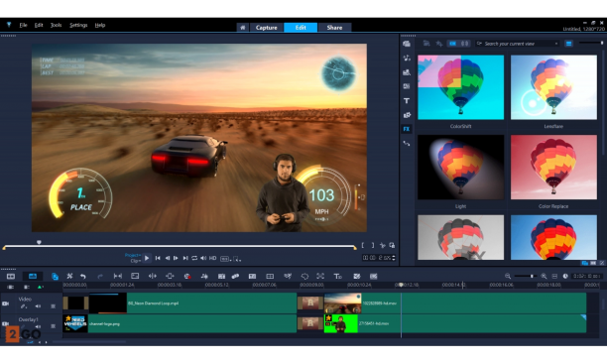Image resolution: width=607 pixels, height=364 pixels.
Task: Select Project playback mode
Action: 132,255
